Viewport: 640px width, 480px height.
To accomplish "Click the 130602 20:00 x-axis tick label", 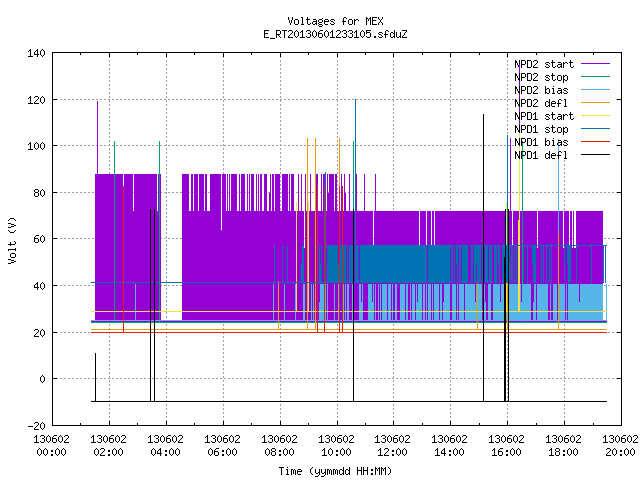I will coord(620,446).
